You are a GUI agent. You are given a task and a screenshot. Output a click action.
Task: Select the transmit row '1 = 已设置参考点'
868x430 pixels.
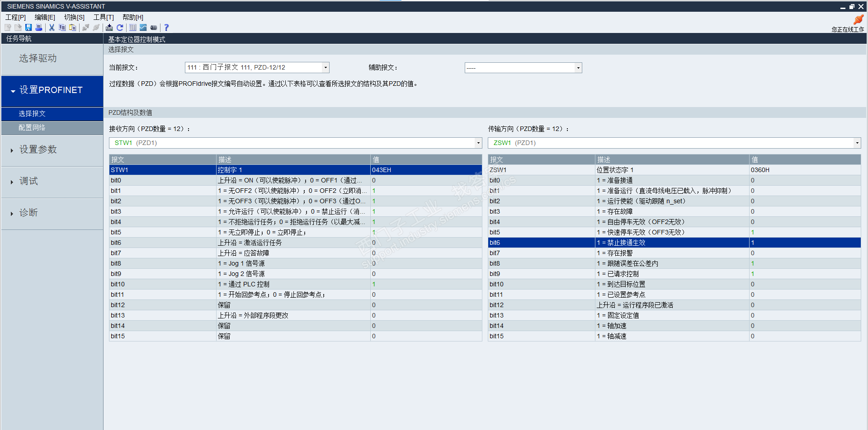tap(674, 295)
